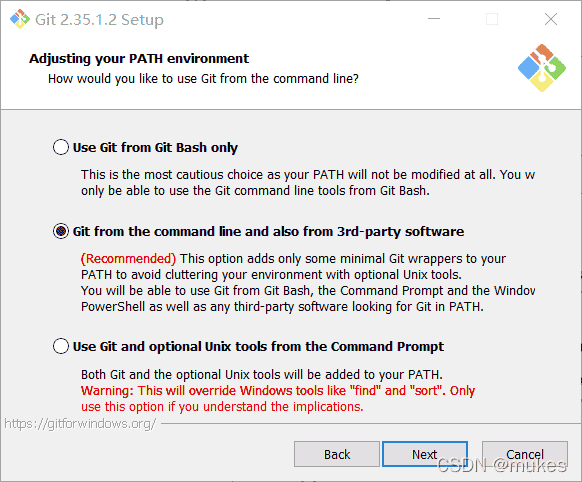Screen dimensions: 582x482
Task: Click the grayed-out maximize button
Action: coord(492,19)
